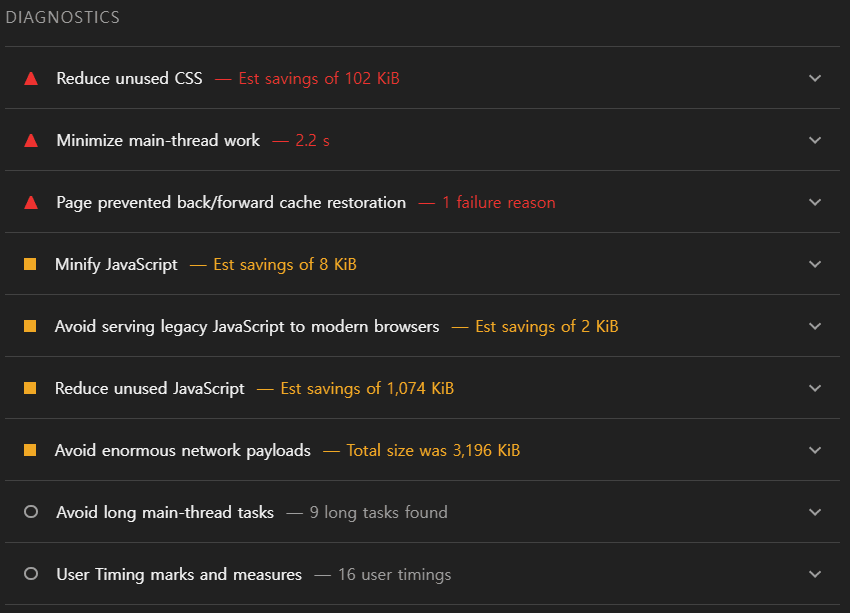Expand the Minify JavaScript chevron
This screenshot has height=613, width=850.
click(x=815, y=264)
